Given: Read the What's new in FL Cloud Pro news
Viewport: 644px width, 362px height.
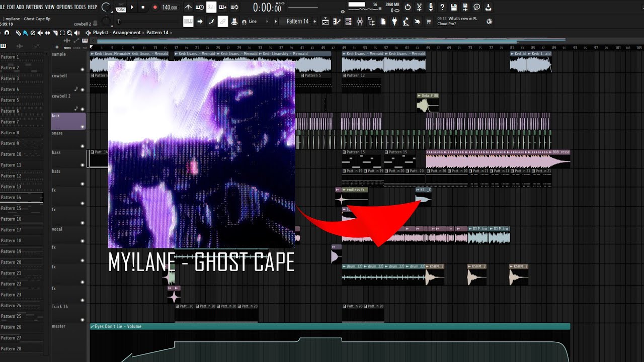Looking at the screenshot, I should click(x=457, y=22).
